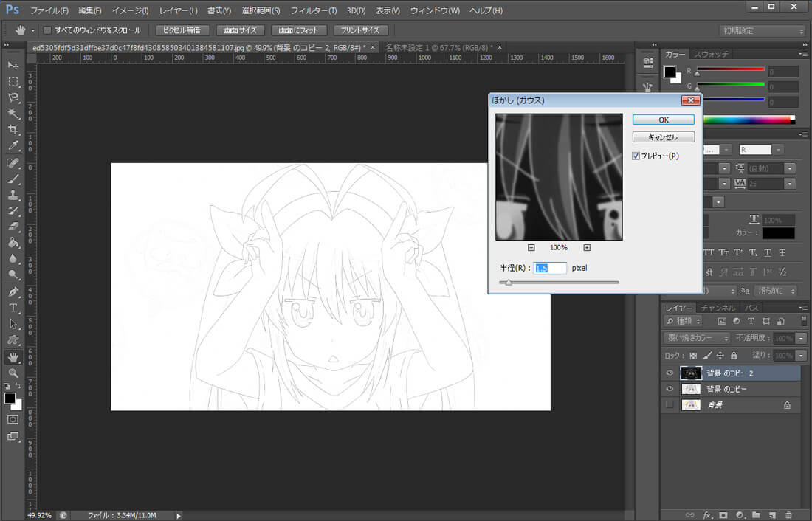Select the Eyedropper tool
The height and width of the screenshot is (521, 812).
[x=13, y=145]
